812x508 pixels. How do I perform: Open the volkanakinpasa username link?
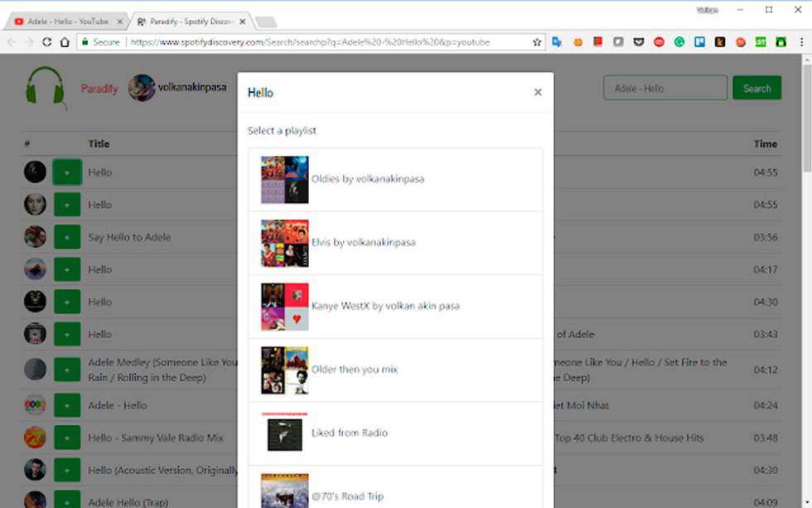coord(192,87)
